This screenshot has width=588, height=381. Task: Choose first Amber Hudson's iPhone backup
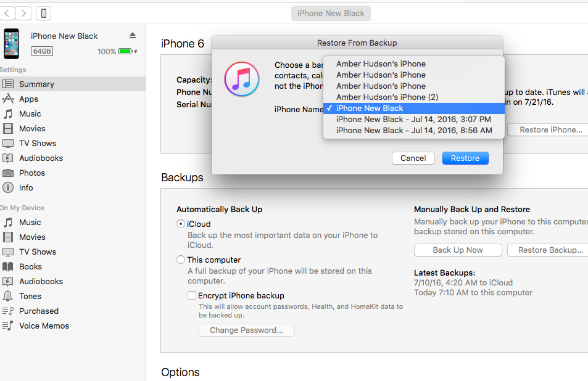click(x=413, y=64)
